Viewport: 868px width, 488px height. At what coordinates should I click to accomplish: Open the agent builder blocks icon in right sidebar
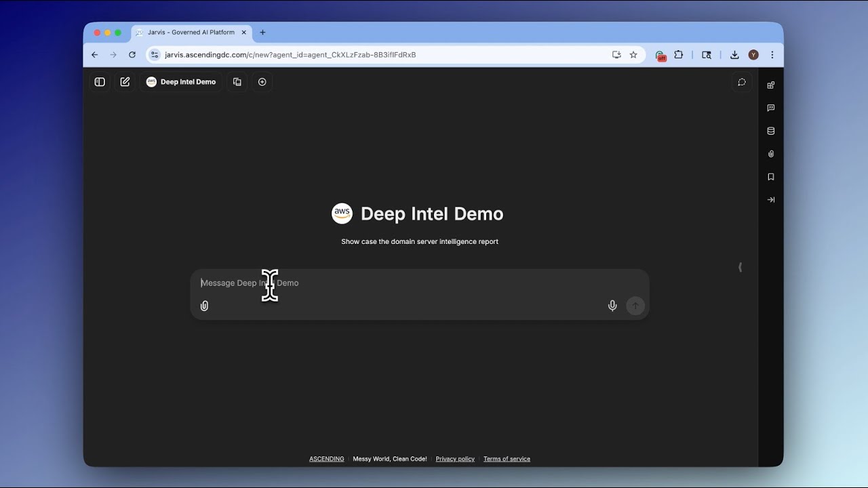click(771, 85)
